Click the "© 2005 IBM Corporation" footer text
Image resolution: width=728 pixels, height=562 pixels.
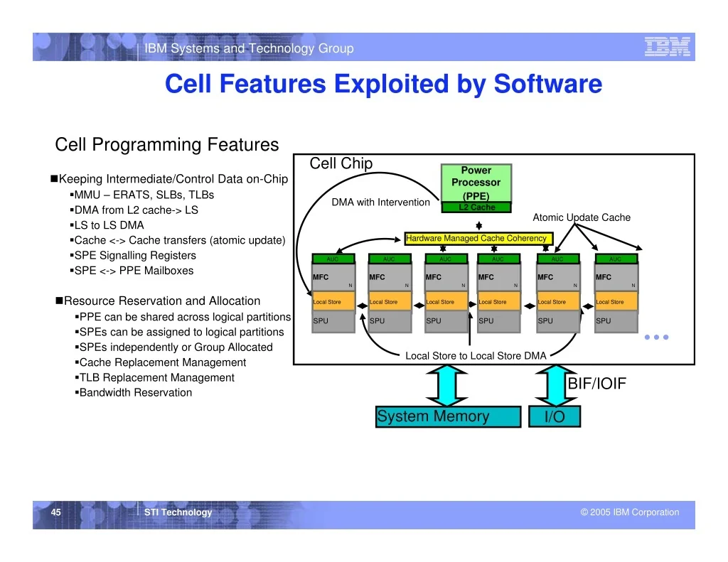pos(630,512)
